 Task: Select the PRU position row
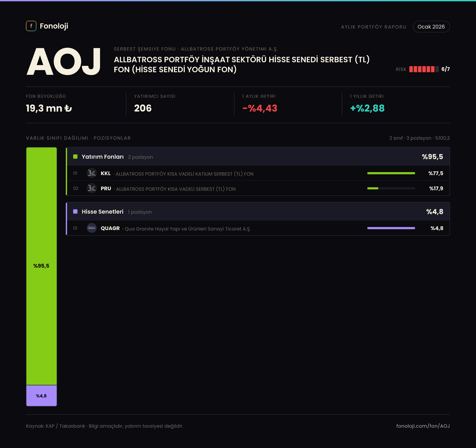[x=258, y=188]
